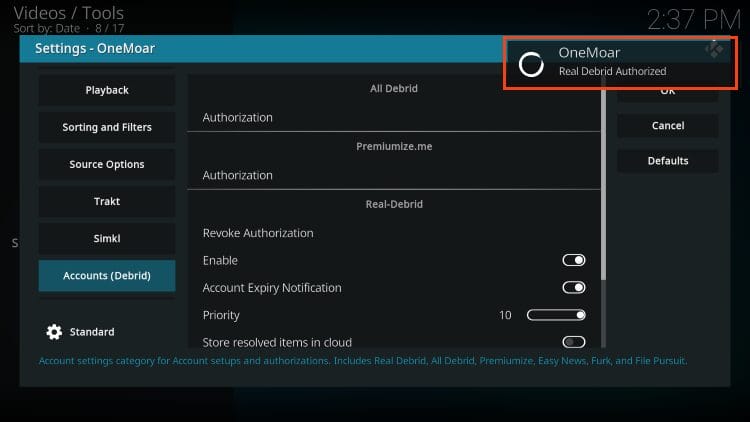Click the Sort by: Date label
The height and width of the screenshot is (422, 750).
[x=46, y=29]
